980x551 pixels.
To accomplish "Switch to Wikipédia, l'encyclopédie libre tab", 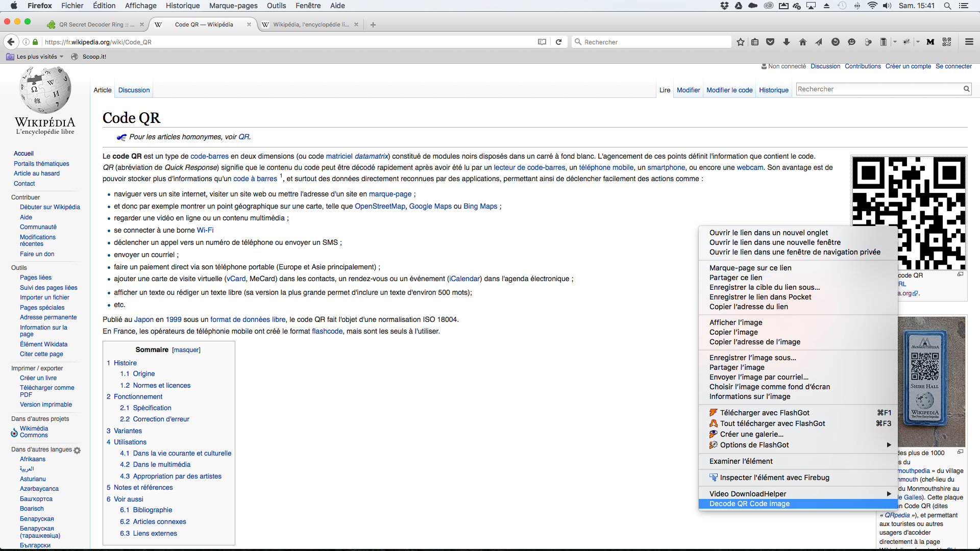I will point(310,24).
